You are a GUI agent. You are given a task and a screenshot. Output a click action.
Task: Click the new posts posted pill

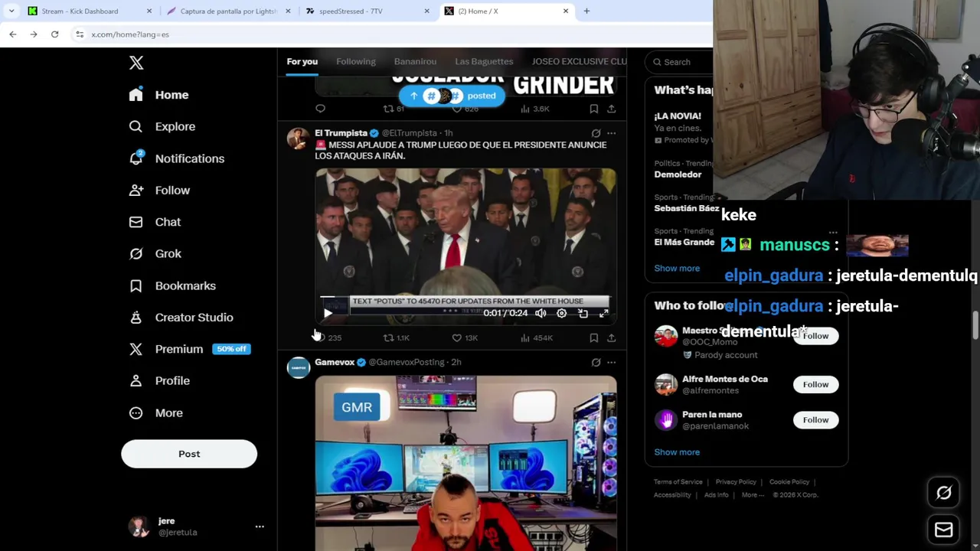[x=452, y=96]
